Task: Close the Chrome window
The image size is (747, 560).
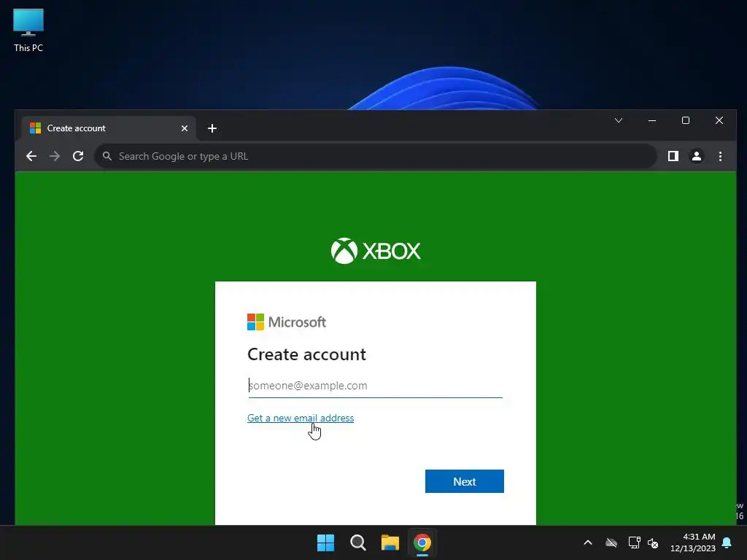Action: pyautogui.click(x=719, y=120)
